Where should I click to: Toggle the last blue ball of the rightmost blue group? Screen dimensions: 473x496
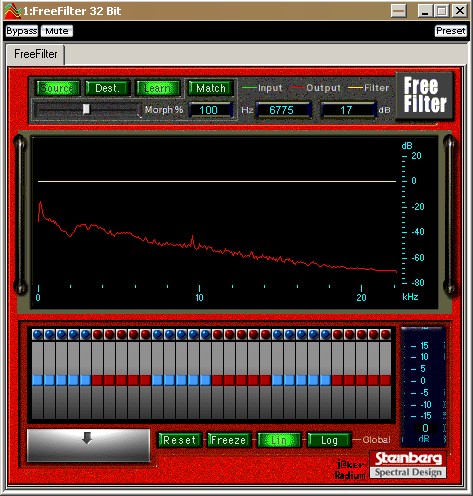325,334
